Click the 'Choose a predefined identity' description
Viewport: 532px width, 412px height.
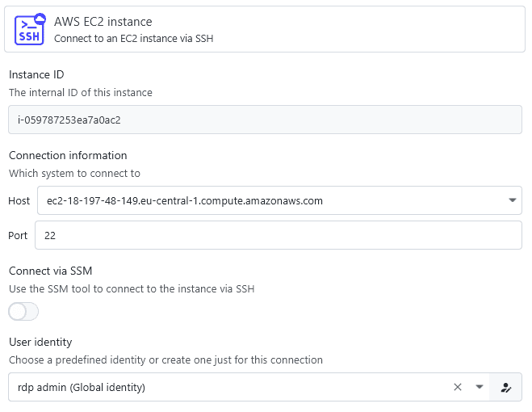pos(165,359)
